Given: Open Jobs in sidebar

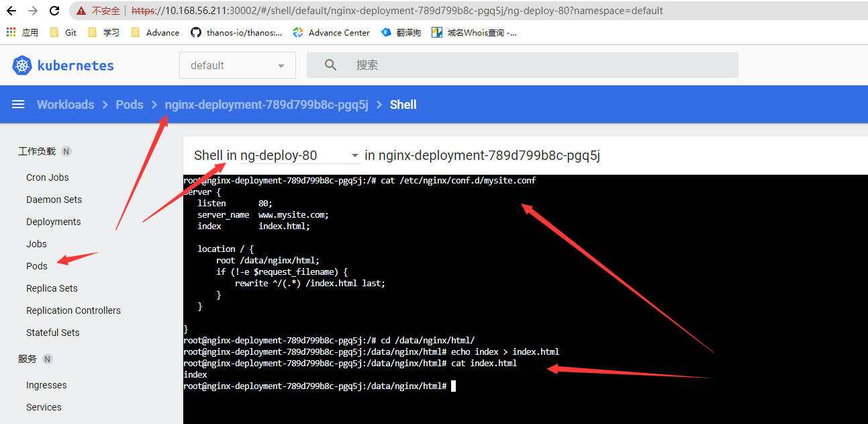Looking at the screenshot, I should pos(36,244).
